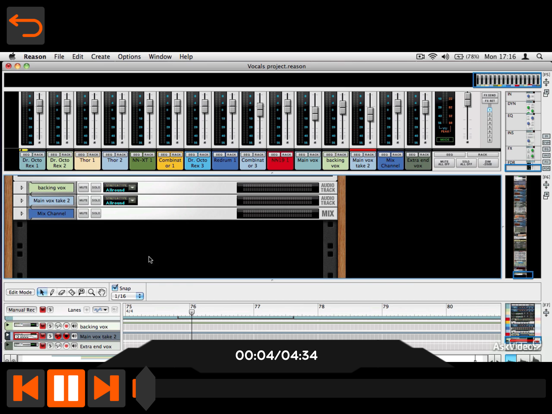Screen dimensions: 552x414
Task: Unfold the Main vox take 2 rack device
Action: pos(21,201)
